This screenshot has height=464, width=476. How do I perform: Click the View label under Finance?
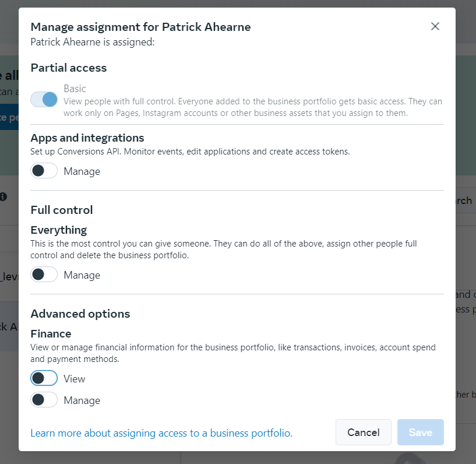pyautogui.click(x=75, y=379)
